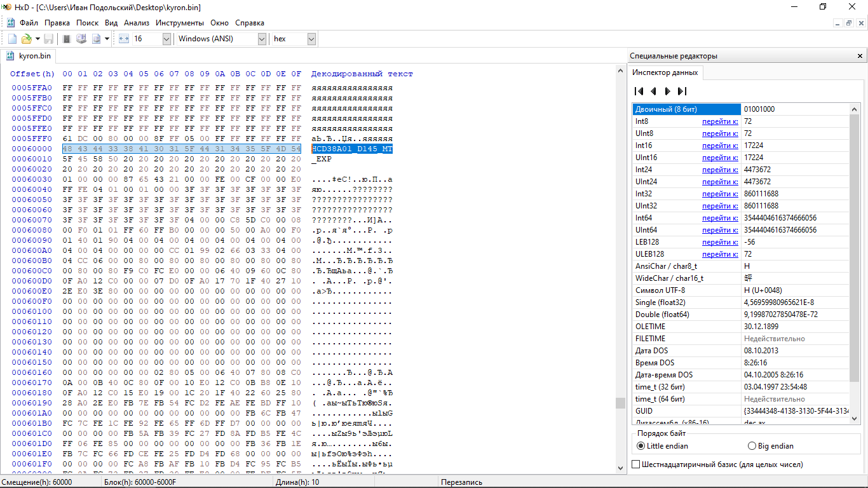Viewport: 868px width, 488px height.
Task: Select the Big endian byte order
Action: (752, 446)
